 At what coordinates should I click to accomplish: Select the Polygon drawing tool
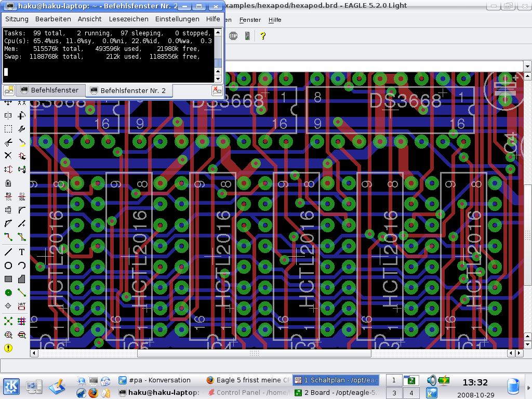click(22, 279)
